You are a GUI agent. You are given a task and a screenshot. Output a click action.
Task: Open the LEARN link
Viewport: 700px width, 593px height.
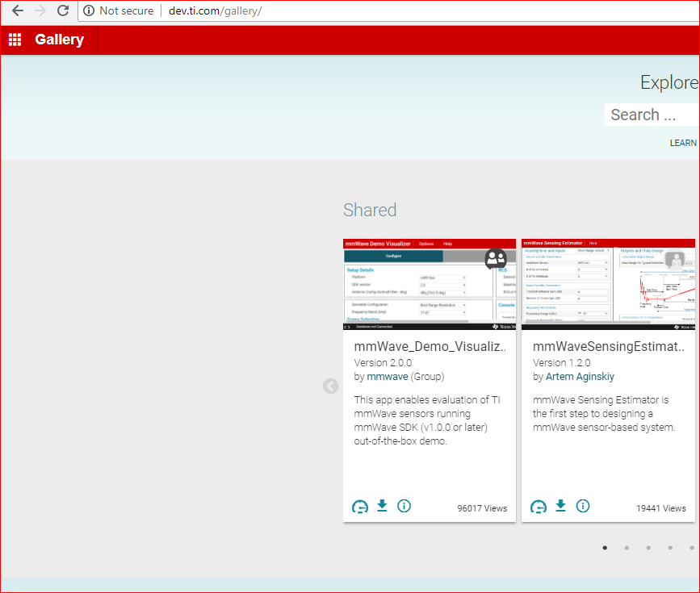tap(683, 143)
